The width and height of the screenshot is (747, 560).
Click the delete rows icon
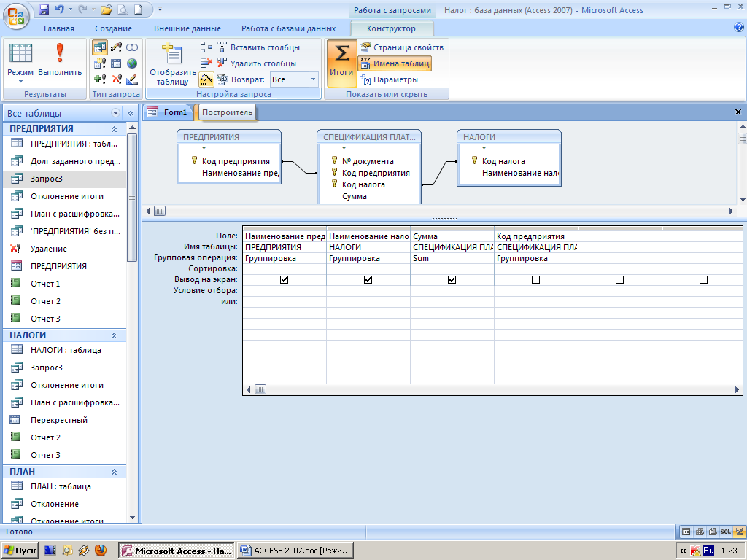coord(206,63)
